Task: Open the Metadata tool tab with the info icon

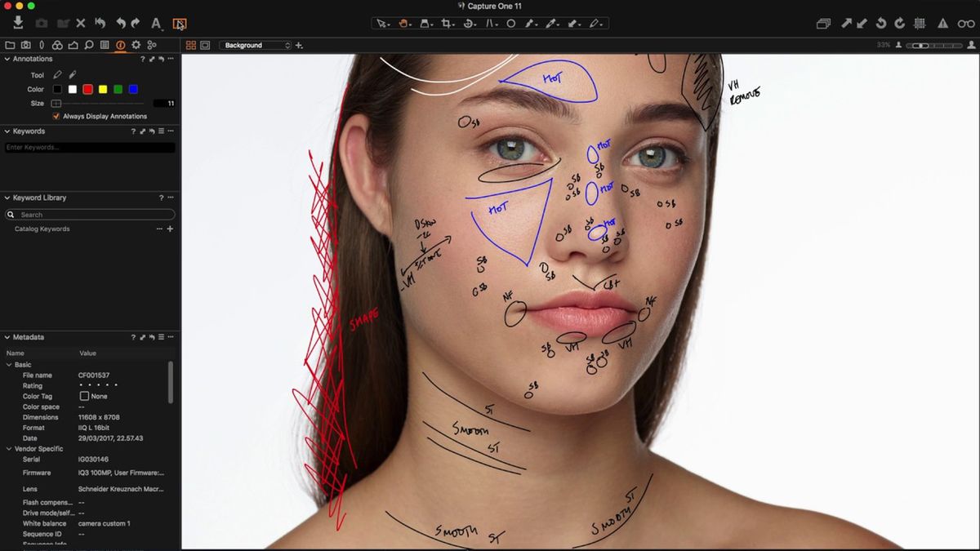Action: [121, 45]
